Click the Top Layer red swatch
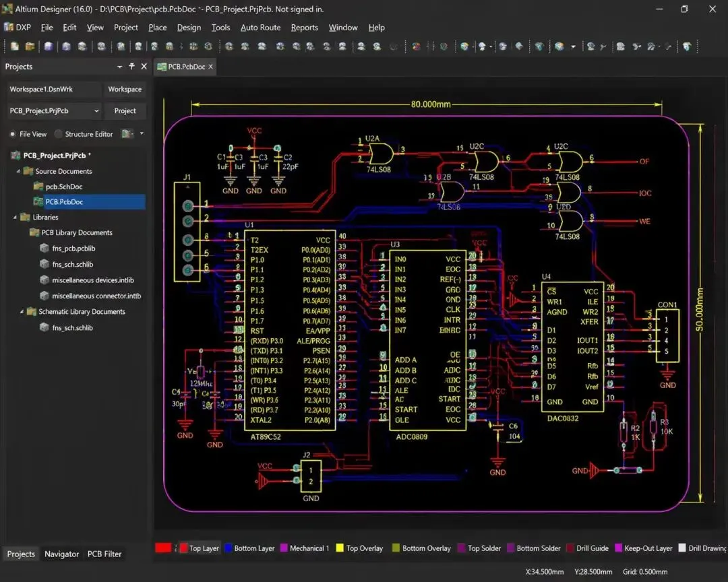This screenshot has width=728, height=582. [x=183, y=548]
